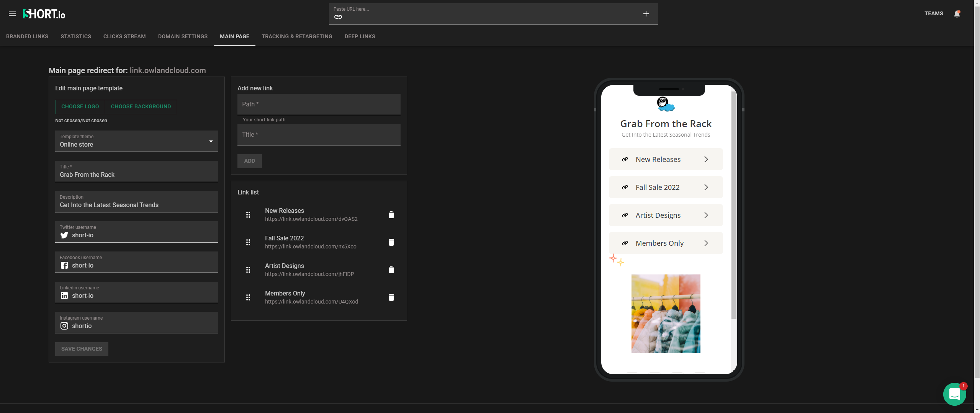Image resolution: width=980 pixels, height=413 pixels.
Task: Click link icon beside New Releases preview
Action: click(625, 159)
